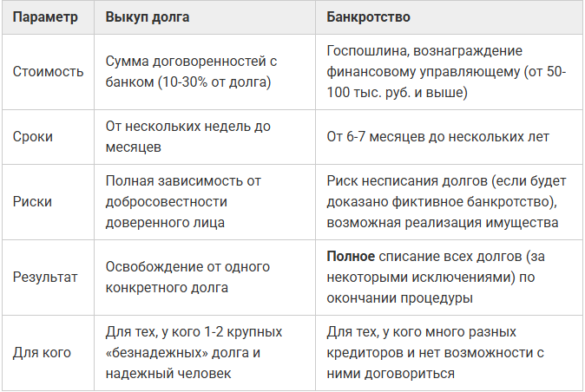Click the cell 'Сумма договоренностей с банком'
585x392 pixels.
[x=205, y=72]
